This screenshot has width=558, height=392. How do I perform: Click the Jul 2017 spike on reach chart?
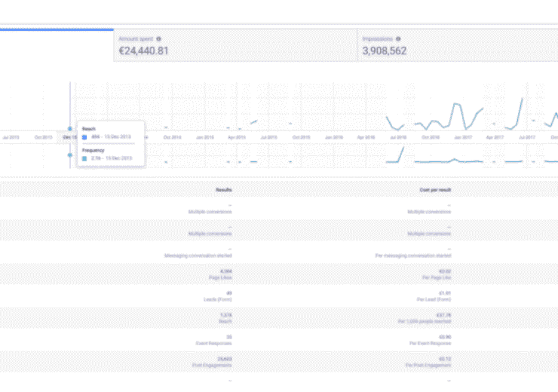click(x=522, y=100)
